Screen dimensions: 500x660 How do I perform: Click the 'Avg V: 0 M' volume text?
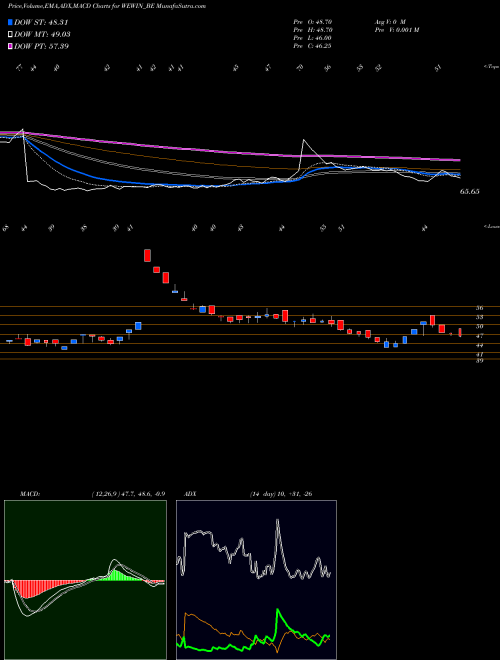pos(389,21)
